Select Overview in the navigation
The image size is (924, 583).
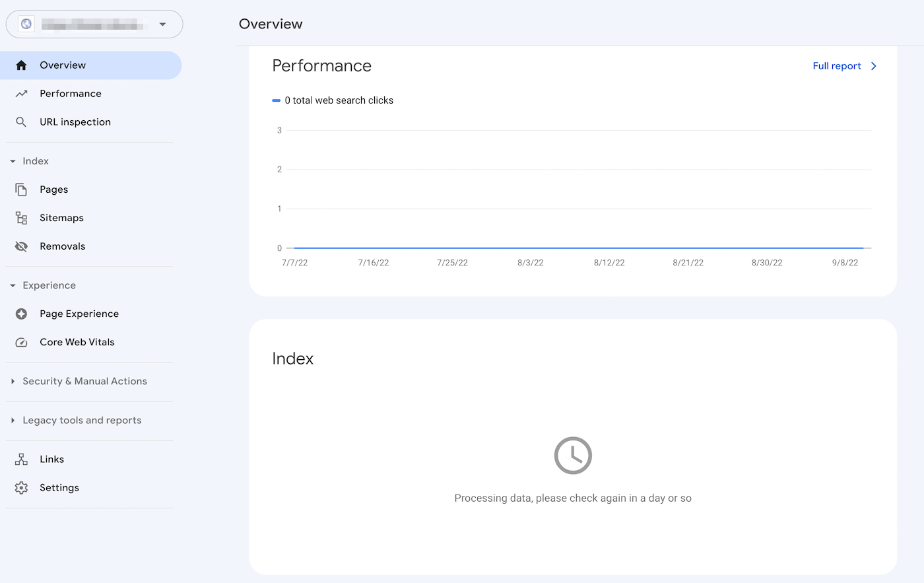pyautogui.click(x=63, y=65)
